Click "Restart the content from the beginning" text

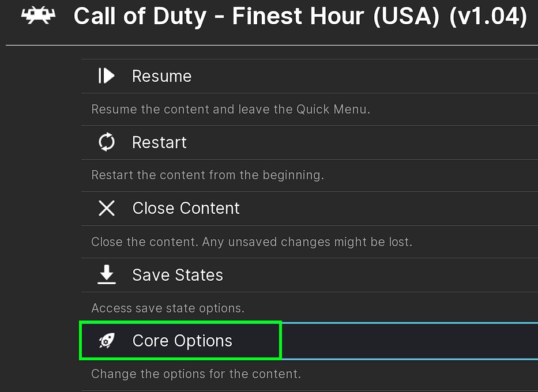pyautogui.click(x=208, y=175)
